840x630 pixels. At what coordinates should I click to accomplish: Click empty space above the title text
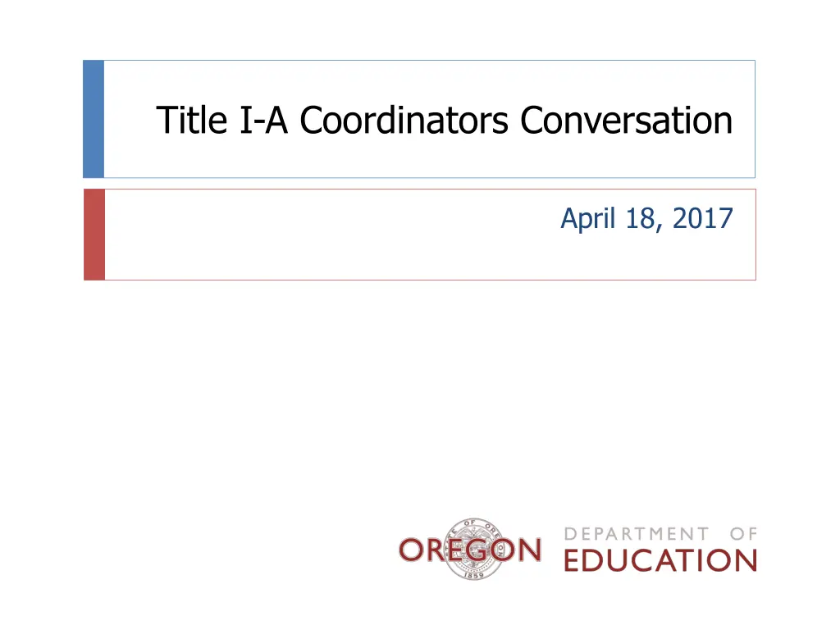click(427, 78)
